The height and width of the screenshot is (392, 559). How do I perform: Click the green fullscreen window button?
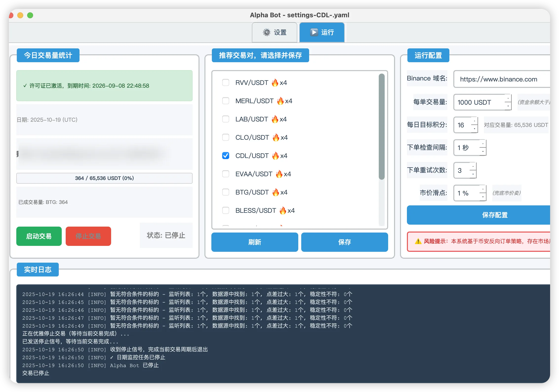(30, 15)
